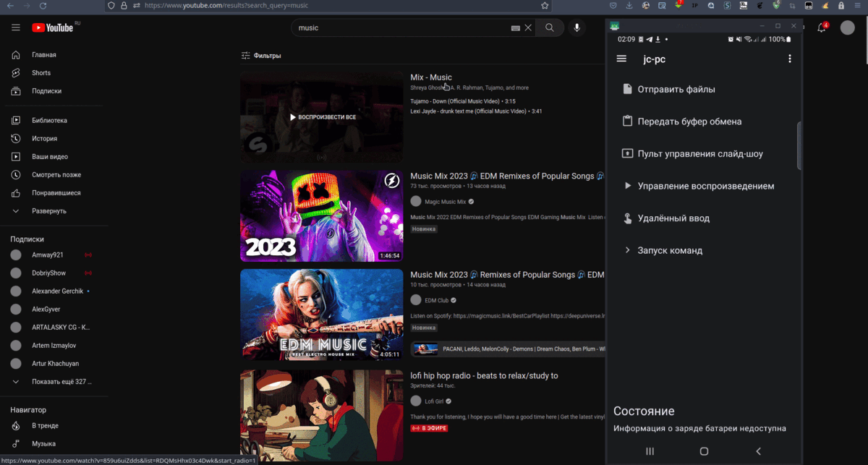This screenshot has height=465, width=868.
Task: Open the Фильтры search filters
Action: click(261, 56)
